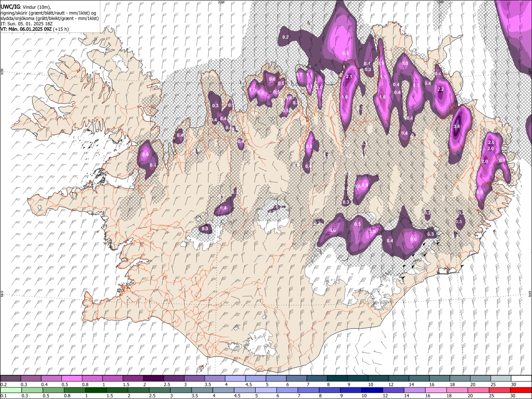The height and width of the screenshot is (399, 532).
Task: Pick the light grey 25 mm snow swatch
Action: [x=500, y=378]
